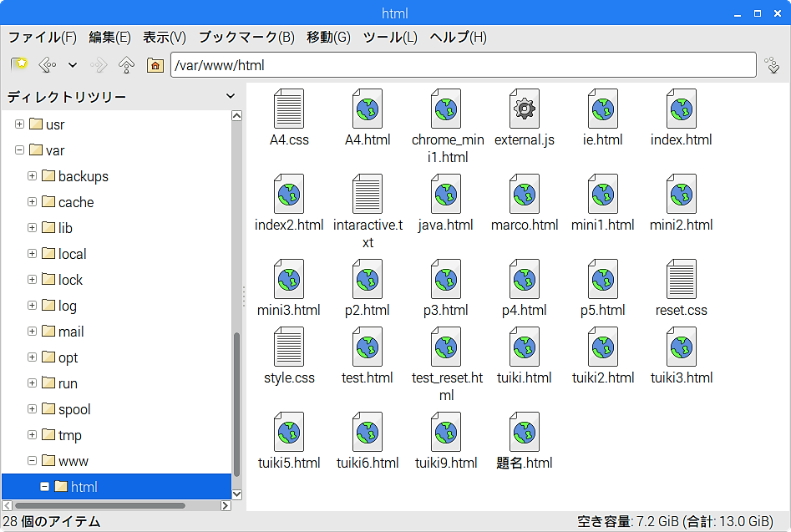
Task: Open the 編集(E) menu
Action: click(x=109, y=38)
